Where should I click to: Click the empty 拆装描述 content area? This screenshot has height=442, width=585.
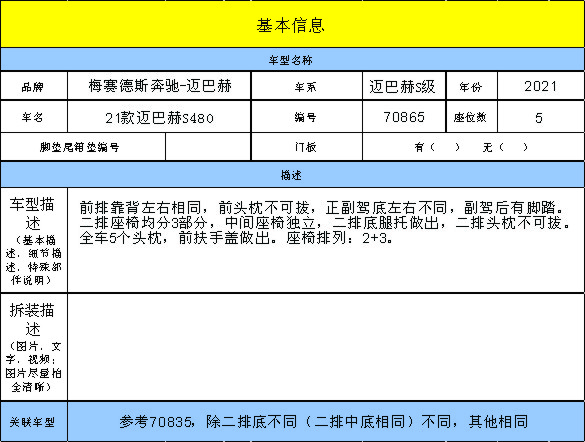pos(326,347)
